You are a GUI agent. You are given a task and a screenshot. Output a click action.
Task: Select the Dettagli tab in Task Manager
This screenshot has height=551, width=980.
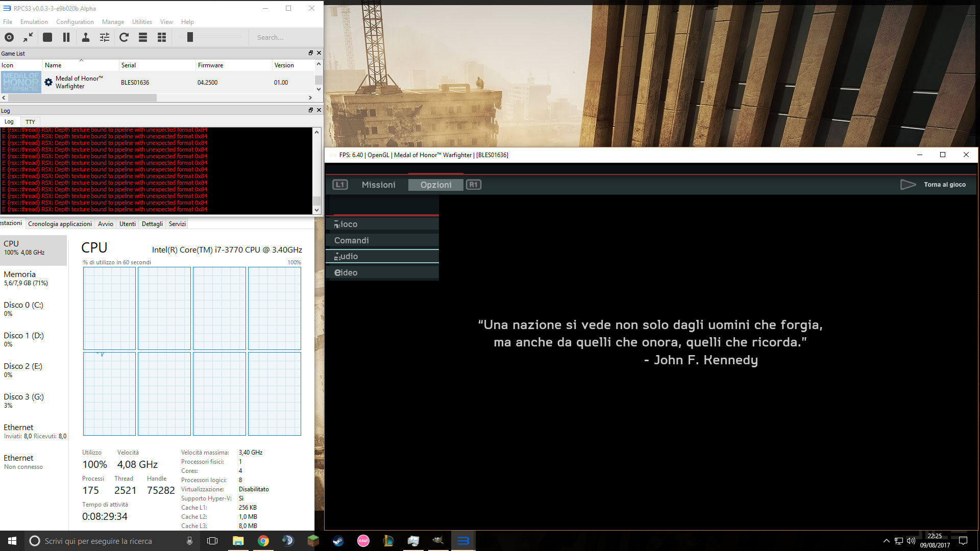pyautogui.click(x=152, y=224)
